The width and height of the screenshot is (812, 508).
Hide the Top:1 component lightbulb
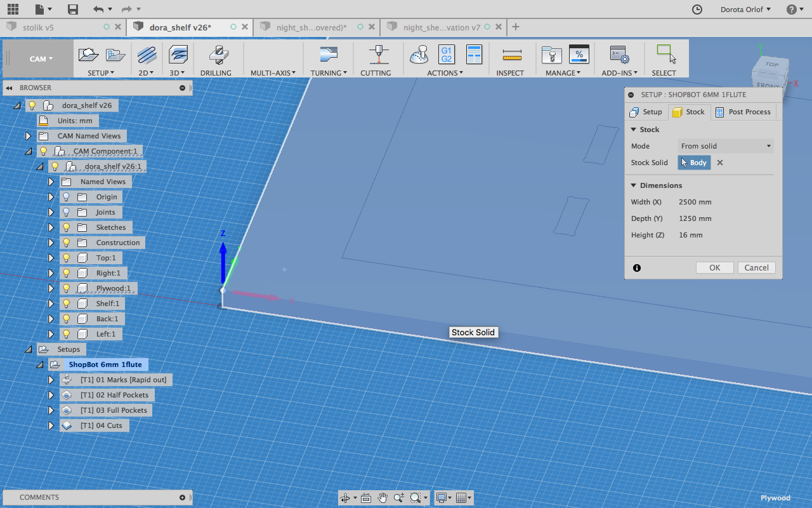66,258
